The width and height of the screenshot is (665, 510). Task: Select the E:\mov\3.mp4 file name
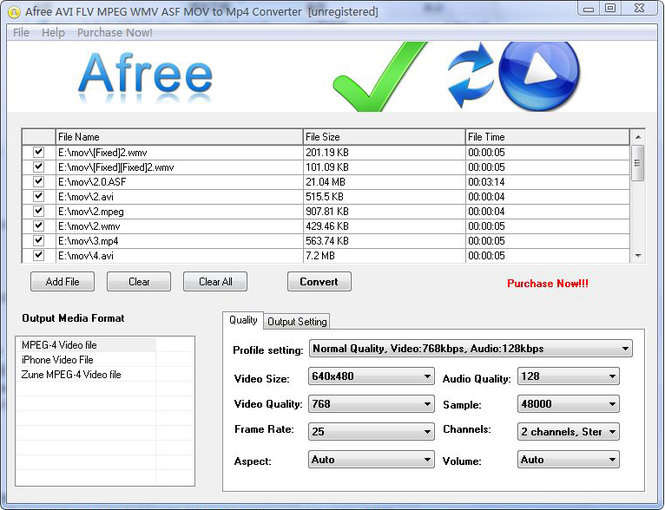88,241
